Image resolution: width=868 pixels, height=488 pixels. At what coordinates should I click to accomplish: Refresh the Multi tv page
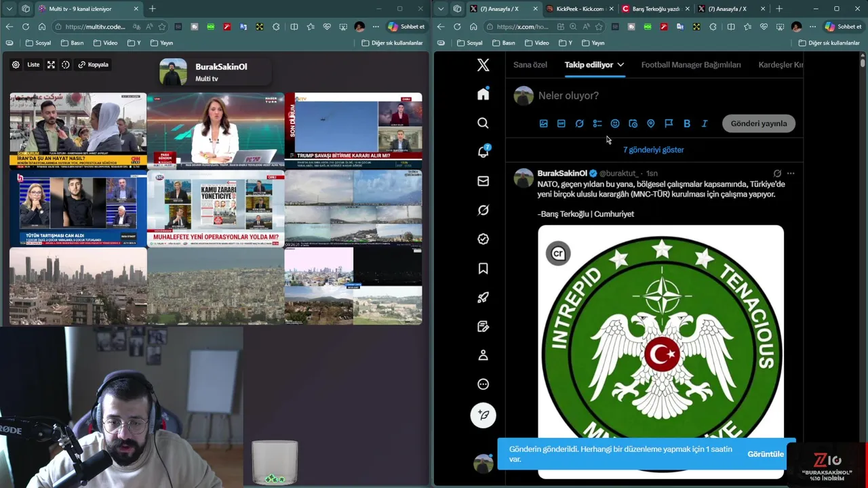click(25, 26)
